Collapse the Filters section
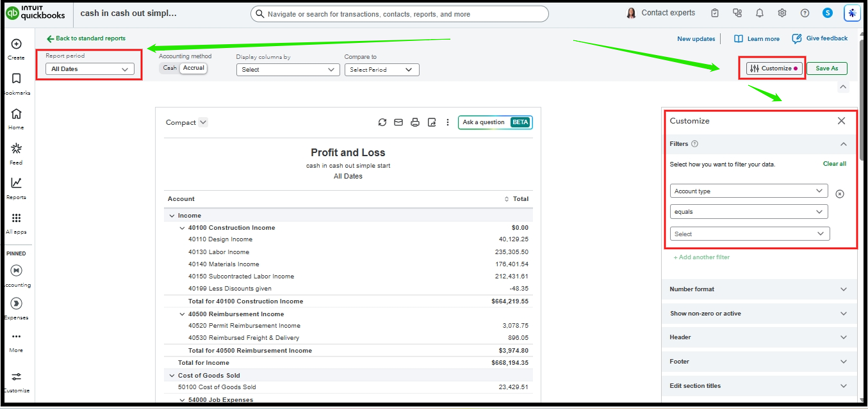 (844, 144)
